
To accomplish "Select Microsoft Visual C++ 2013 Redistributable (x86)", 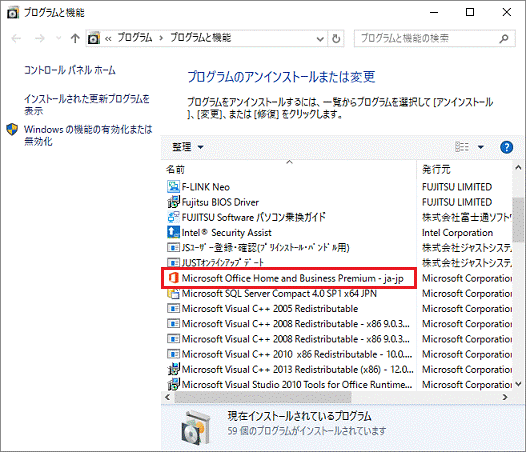I will click(298, 369).
